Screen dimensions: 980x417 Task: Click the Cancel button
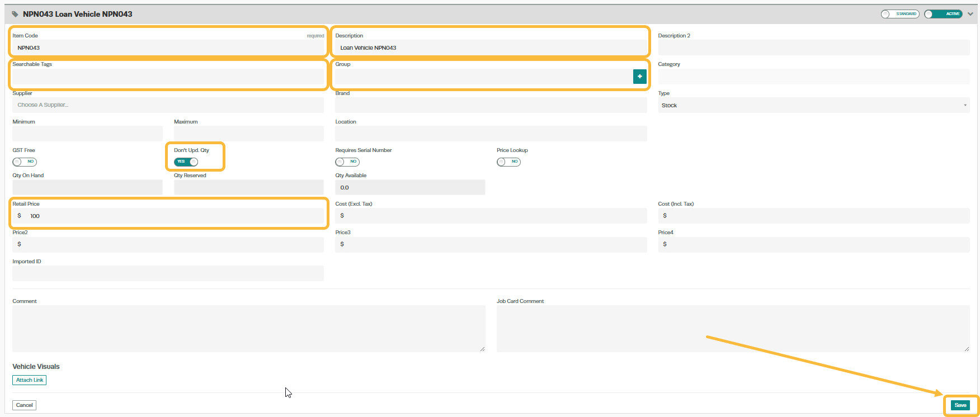pos(24,405)
